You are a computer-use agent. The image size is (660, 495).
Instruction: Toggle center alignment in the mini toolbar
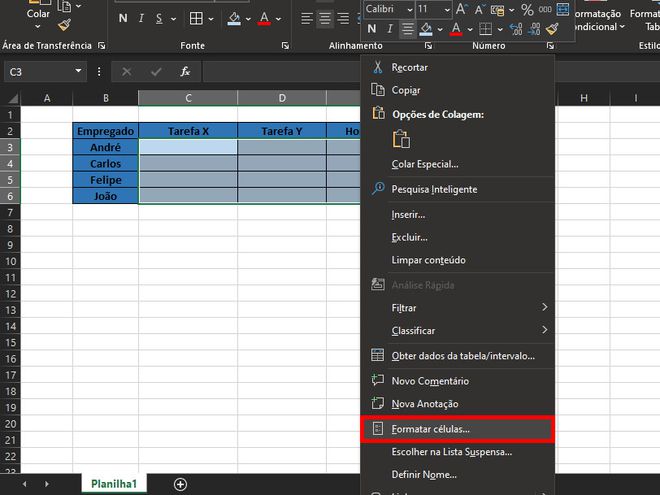tap(407, 29)
